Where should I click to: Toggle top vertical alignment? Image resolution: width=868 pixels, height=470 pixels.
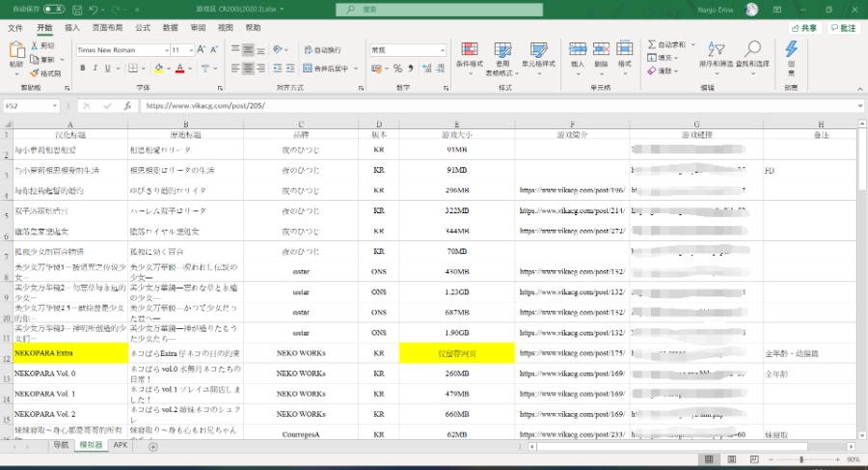tap(235, 50)
